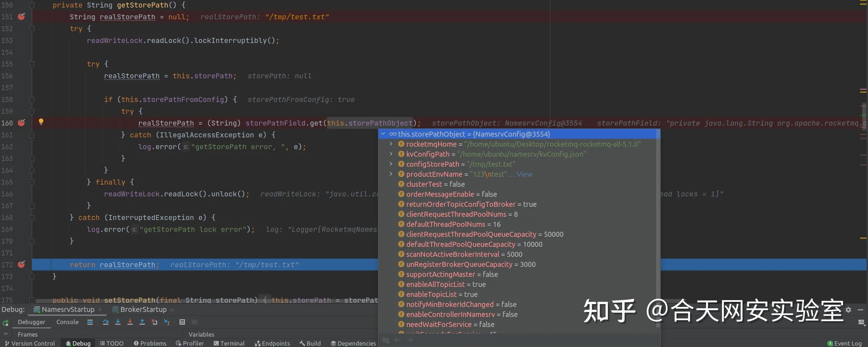Expand the productEnvName field

391,174
